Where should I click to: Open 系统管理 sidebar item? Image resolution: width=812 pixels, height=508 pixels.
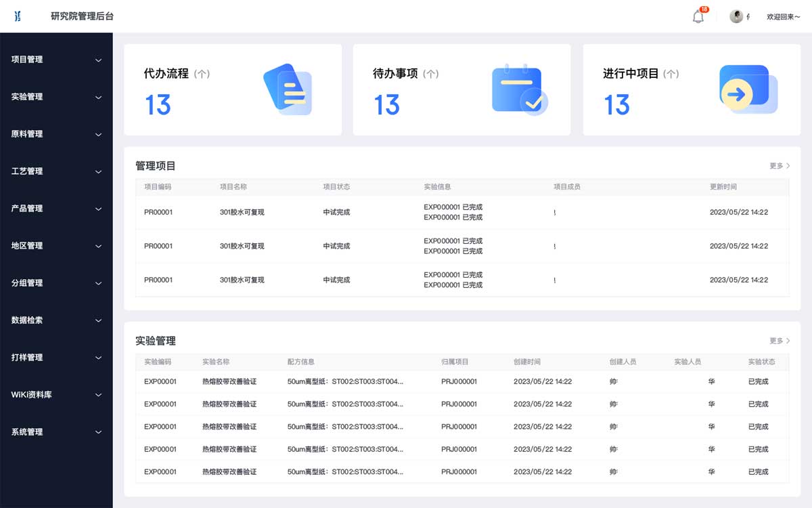[27, 432]
